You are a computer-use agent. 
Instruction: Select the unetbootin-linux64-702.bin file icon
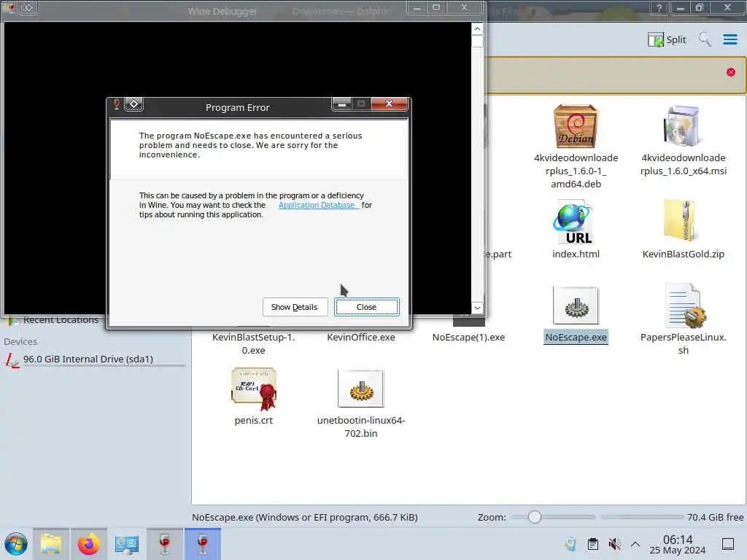click(360, 389)
